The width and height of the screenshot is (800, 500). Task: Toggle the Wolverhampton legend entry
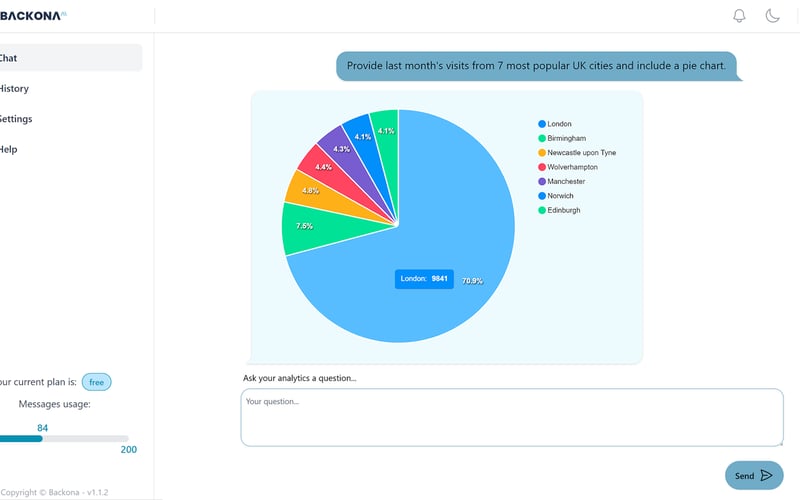568,167
